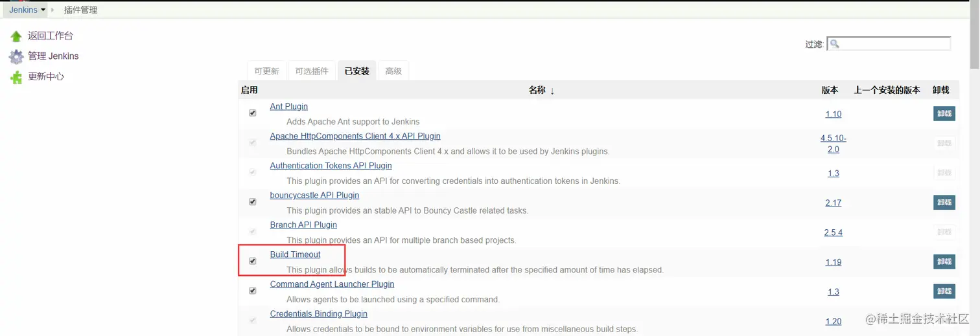The image size is (980, 336).
Task: Click 卸载 button for bouncycastle API Plugin
Action: [944, 203]
